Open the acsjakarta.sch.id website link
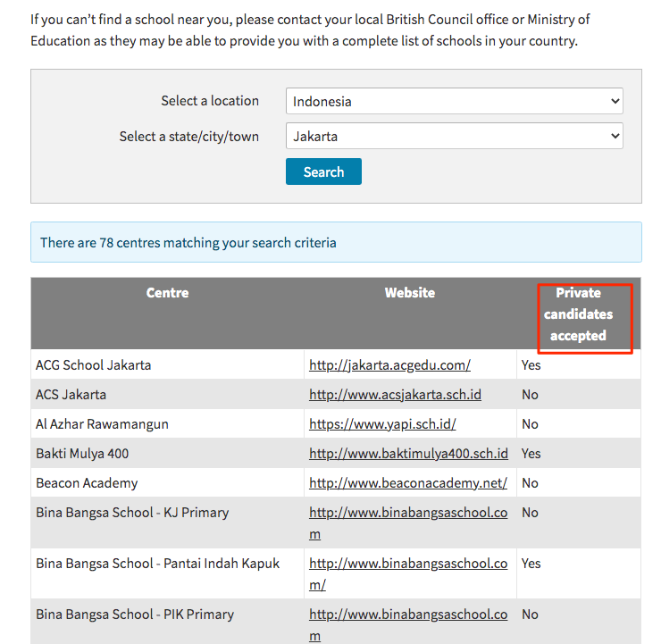The height and width of the screenshot is (644, 661). [395, 395]
